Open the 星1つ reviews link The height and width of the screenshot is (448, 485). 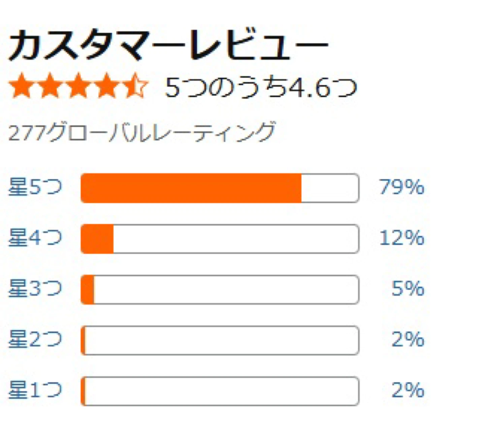tap(35, 390)
